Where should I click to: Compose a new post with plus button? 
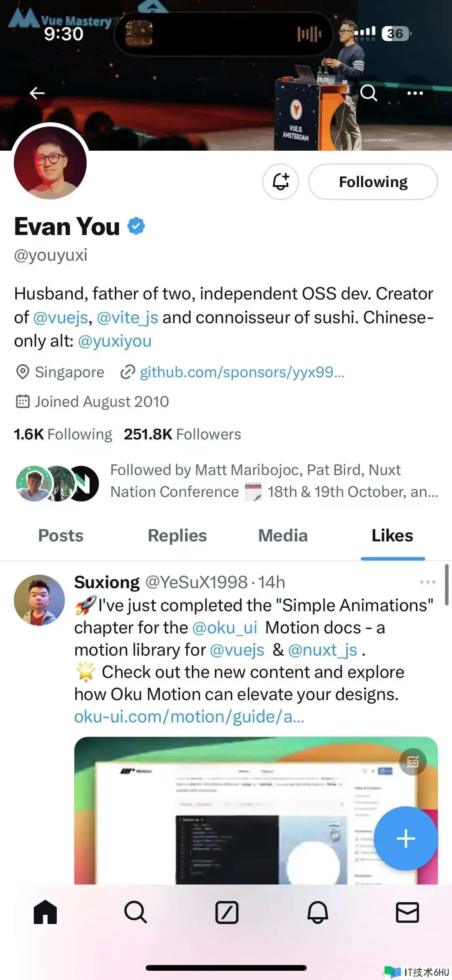pos(406,838)
